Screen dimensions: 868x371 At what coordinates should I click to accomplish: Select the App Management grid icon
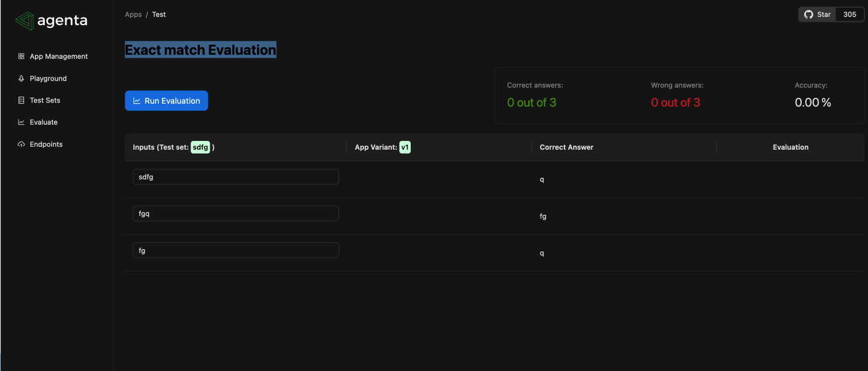pos(21,56)
